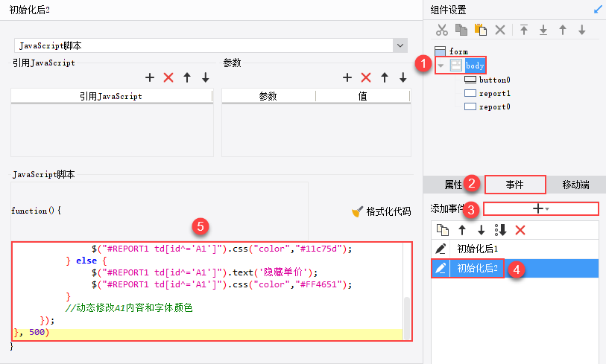
Task: Click the move-down arrow in component toolbar
Action: [x=581, y=30]
